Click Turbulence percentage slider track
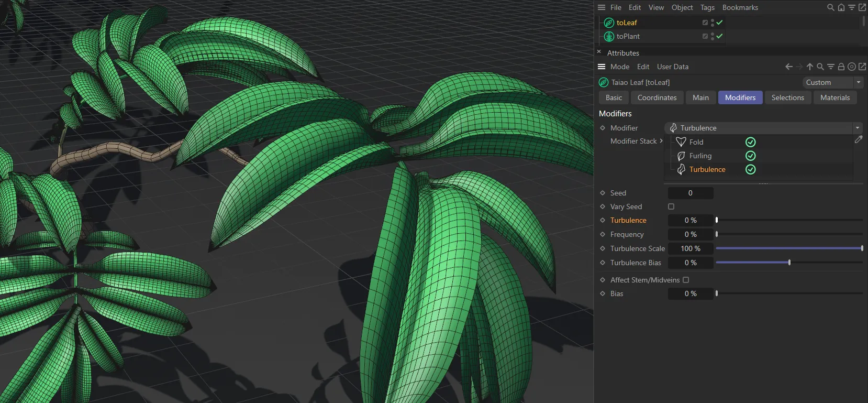This screenshot has height=403, width=868. pos(789,220)
